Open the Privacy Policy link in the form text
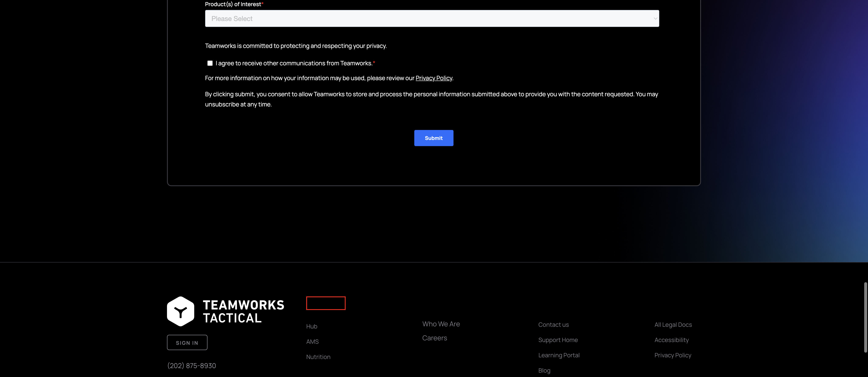 434,78
